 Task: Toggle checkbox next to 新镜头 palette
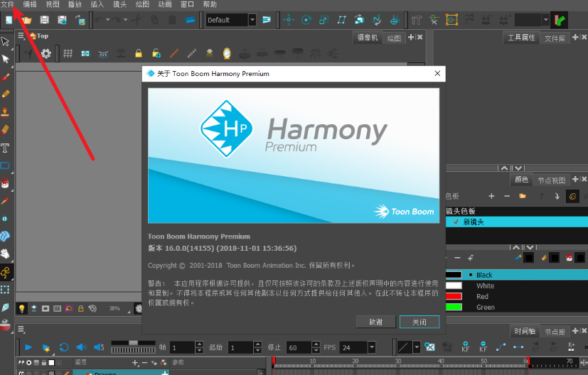pyautogui.click(x=456, y=222)
